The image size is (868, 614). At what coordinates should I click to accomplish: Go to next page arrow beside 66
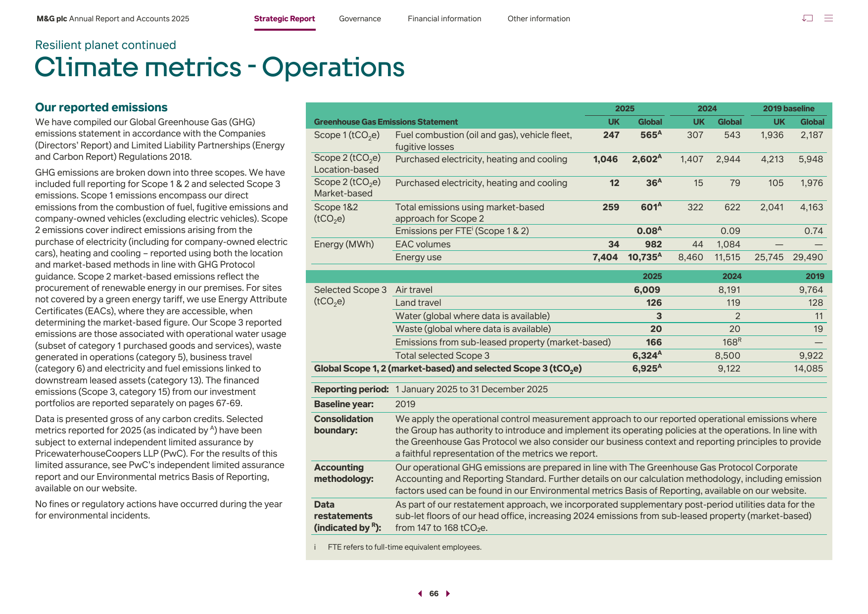tap(448, 594)
